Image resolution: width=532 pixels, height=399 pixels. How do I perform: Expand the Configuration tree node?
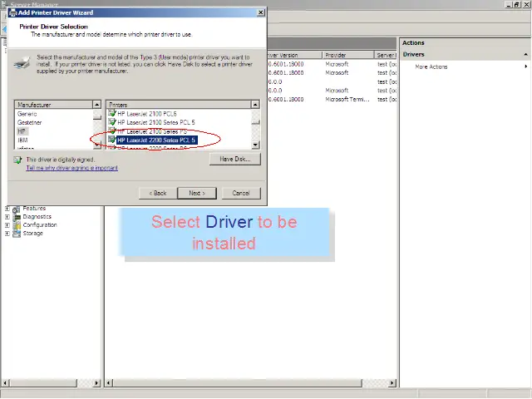click(7, 225)
